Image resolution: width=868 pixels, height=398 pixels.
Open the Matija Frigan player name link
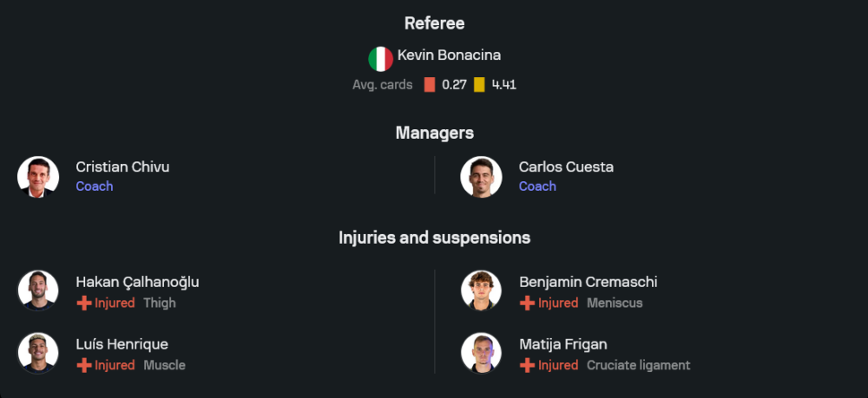563,344
